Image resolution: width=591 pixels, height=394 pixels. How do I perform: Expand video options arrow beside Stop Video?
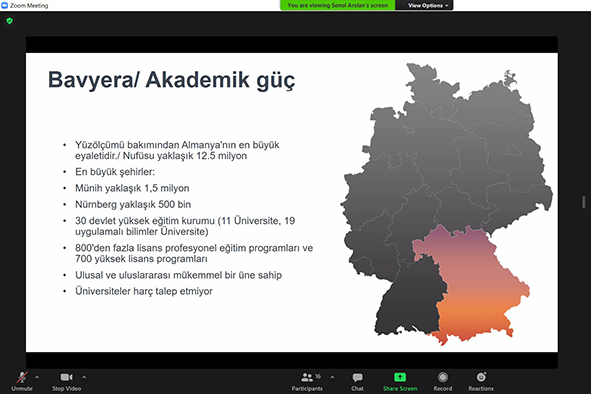coord(84,377)
